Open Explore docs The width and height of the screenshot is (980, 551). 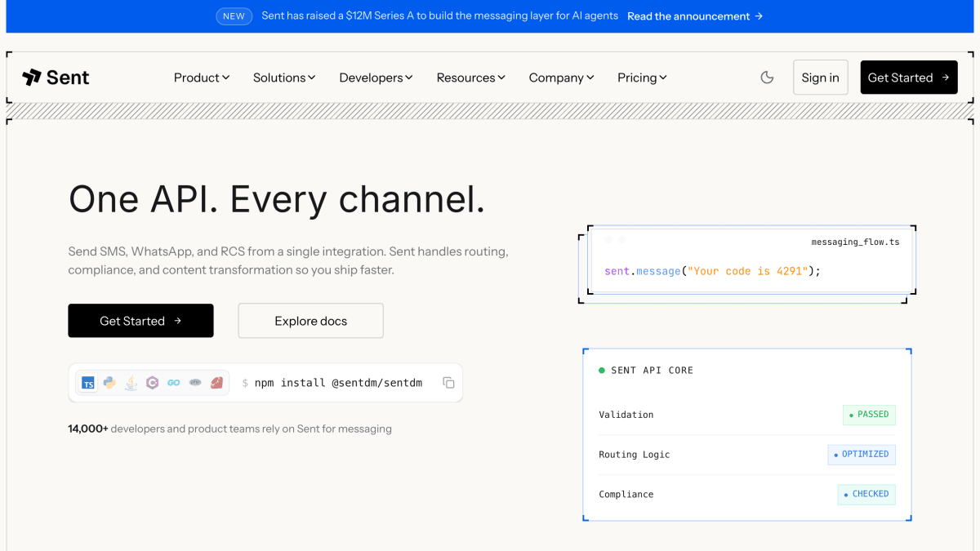click(310, 321)
